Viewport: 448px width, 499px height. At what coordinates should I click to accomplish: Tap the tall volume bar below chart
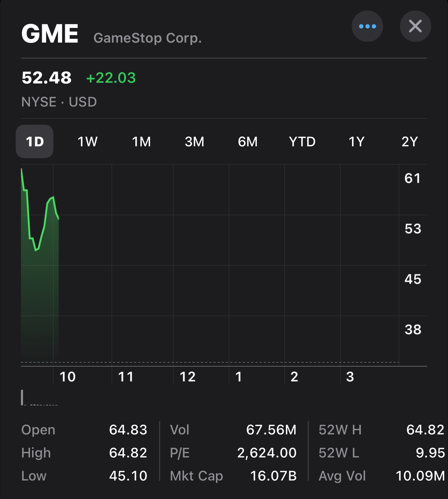pyautogui.click(x=22, y=397)
